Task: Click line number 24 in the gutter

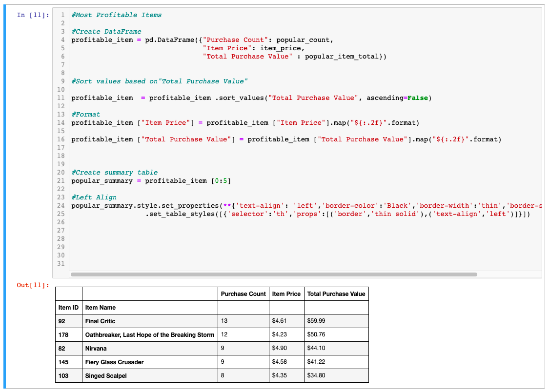Action: tap(61, 206)
